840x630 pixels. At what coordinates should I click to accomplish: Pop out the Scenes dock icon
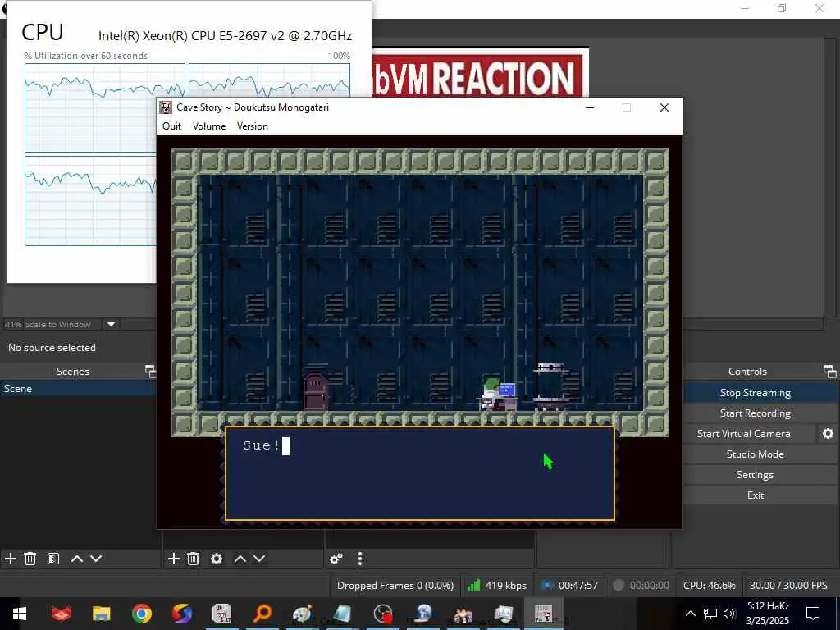coord(151,371)
